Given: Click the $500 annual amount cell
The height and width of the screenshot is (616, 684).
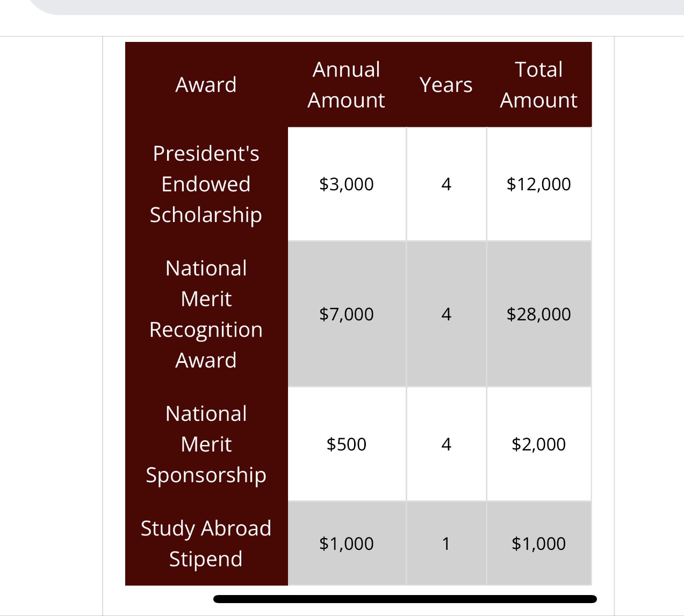Looking at the screenshot, I should (347, 444).
